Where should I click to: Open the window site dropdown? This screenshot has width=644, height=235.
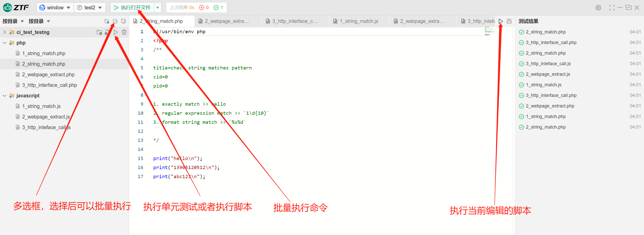[55, 8]
